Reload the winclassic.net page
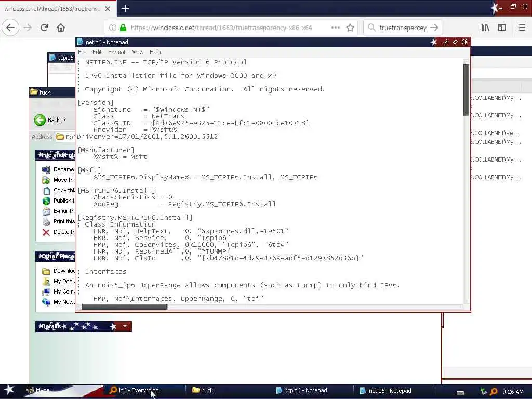532x399 pixels. (45, 28)
